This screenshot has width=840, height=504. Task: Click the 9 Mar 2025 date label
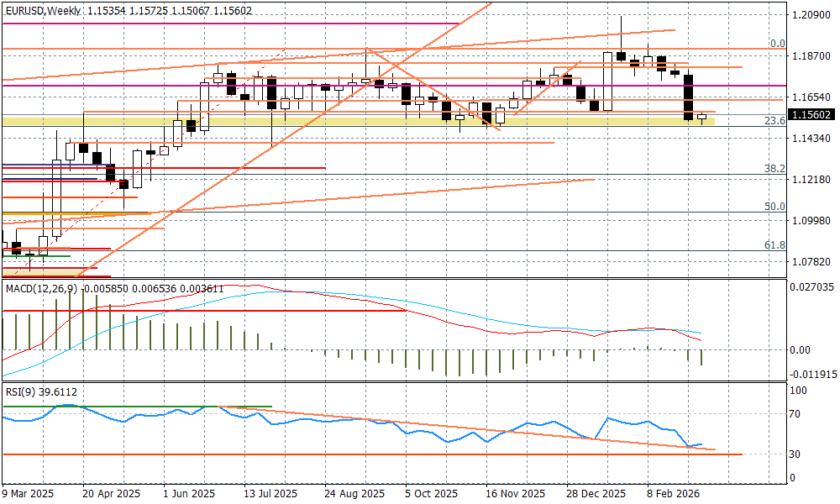pos(29,494)
